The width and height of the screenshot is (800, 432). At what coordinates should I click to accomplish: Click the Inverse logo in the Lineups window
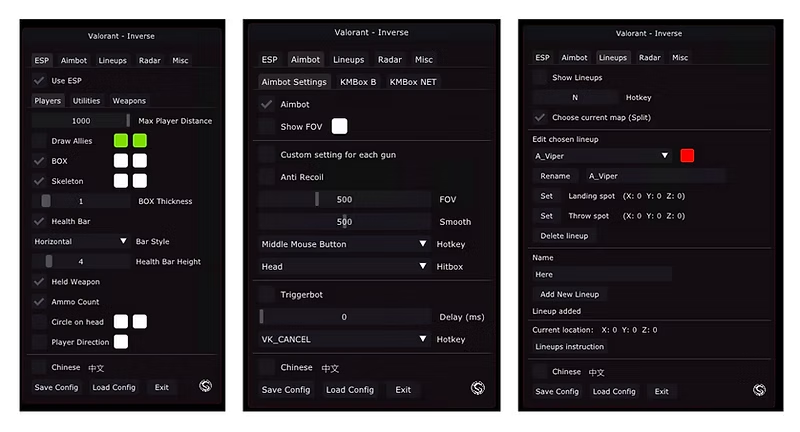click(x=759, y=389)
